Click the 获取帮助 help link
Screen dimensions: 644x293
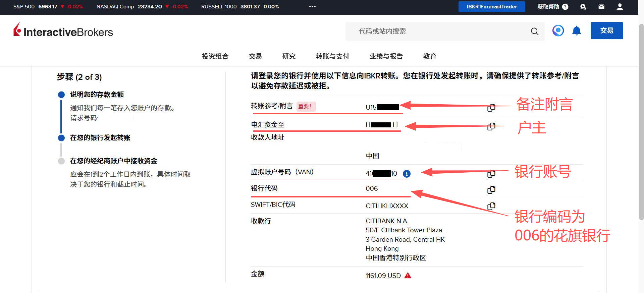pos(552,7)
